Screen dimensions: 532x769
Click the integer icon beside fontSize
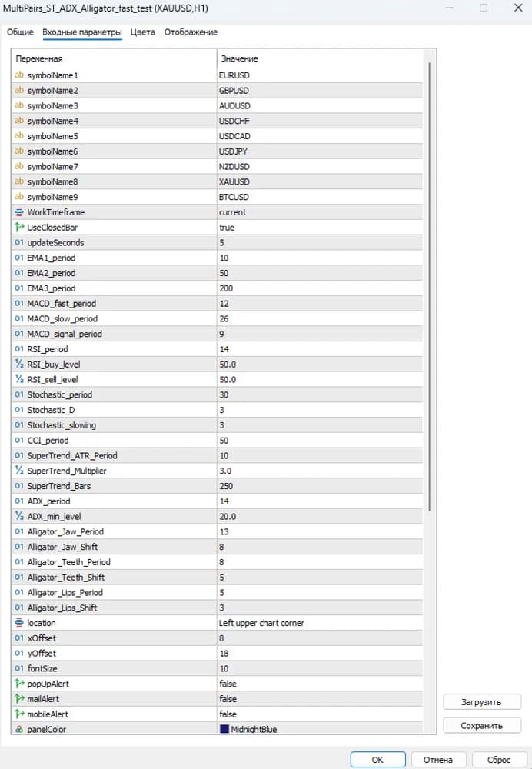tap(19, 668)
